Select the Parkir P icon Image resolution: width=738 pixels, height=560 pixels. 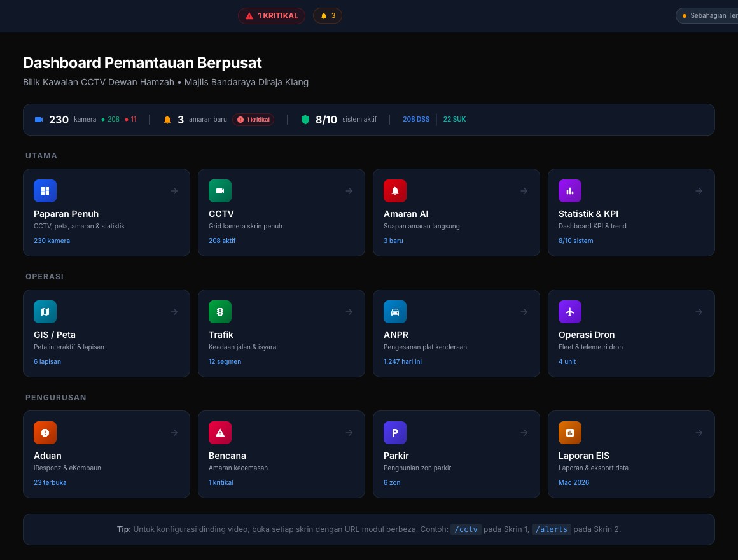tap(395, 433)
